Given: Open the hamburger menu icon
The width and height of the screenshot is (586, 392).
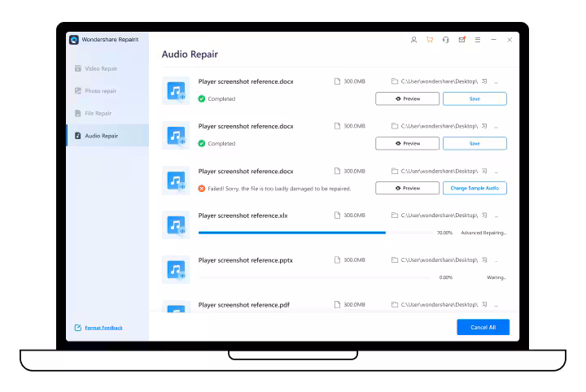Looking at the screenshot, I should tap(478, 40).
